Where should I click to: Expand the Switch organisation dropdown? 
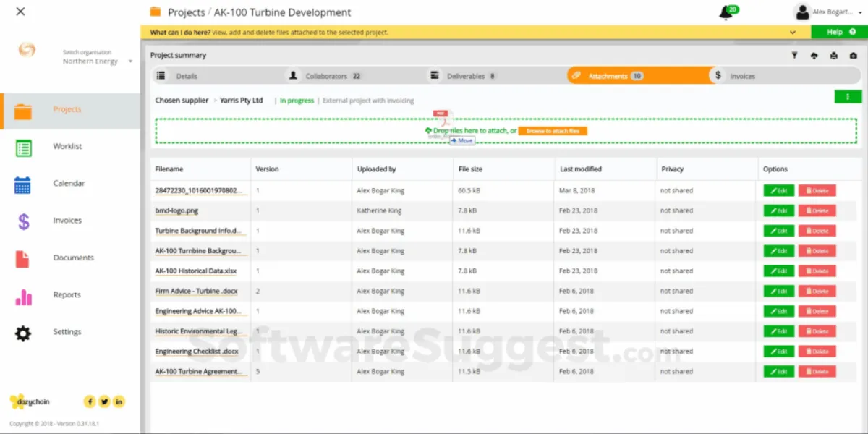click(x=130, y=61)
